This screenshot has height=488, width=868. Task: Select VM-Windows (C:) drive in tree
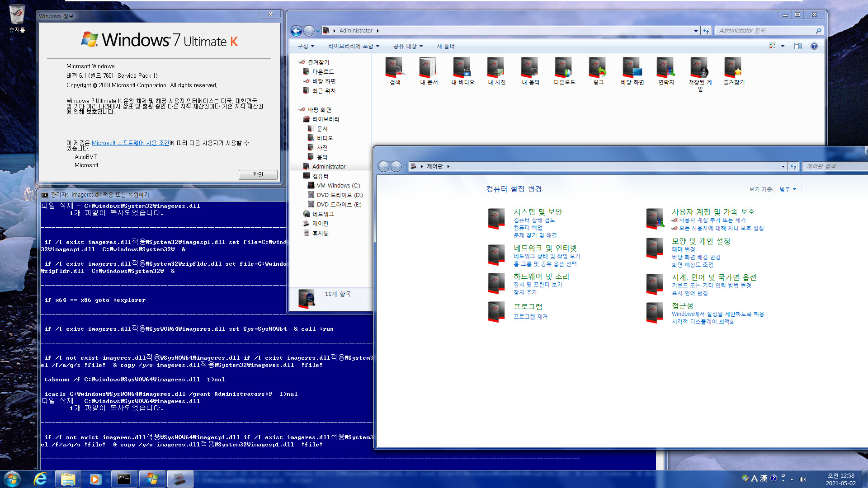(x=338, y=186)
